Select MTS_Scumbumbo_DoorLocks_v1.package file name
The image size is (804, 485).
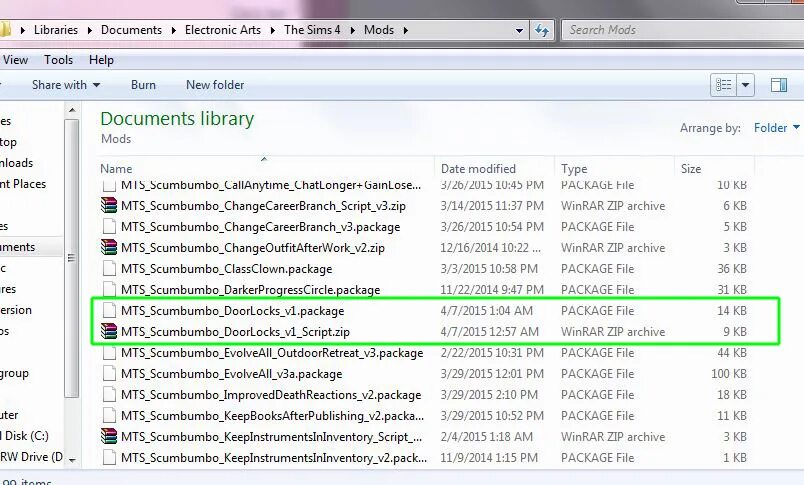pyautogui.click(x=233, y=311)
